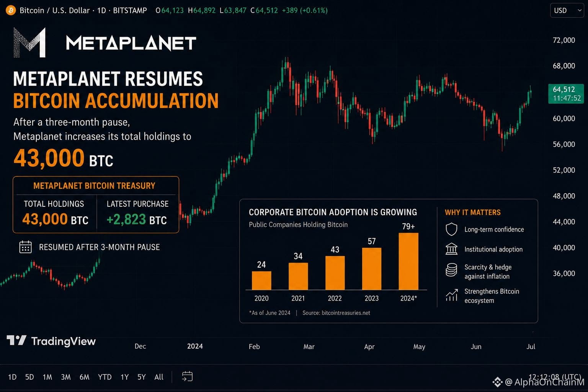Screen dimensions: 588x392
Task: Click the METAPLANET wordmark
Action: [x=131, y=43]
